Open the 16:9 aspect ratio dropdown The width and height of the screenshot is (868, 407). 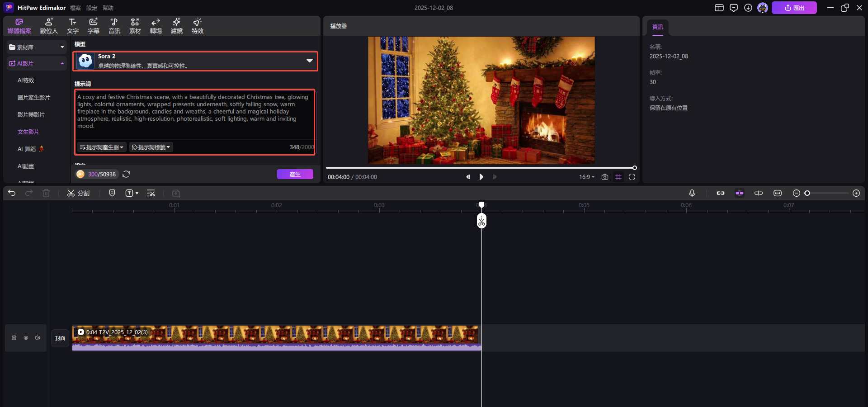coord(586,177)
